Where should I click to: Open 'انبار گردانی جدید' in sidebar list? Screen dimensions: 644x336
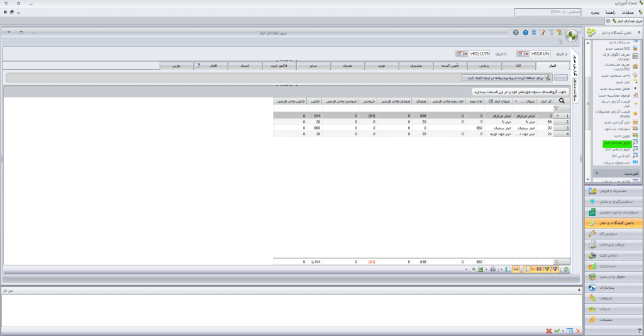point(616,123)
